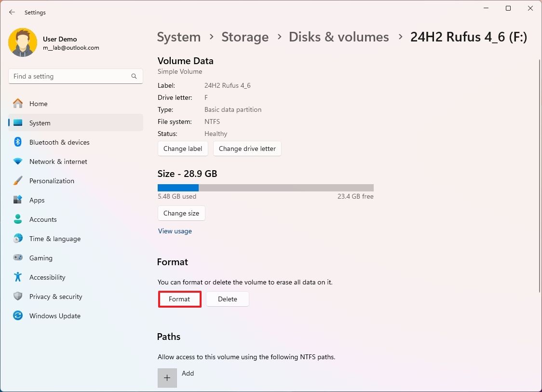
Task: Click the Change drive letter button
Action: coord(247,149)
